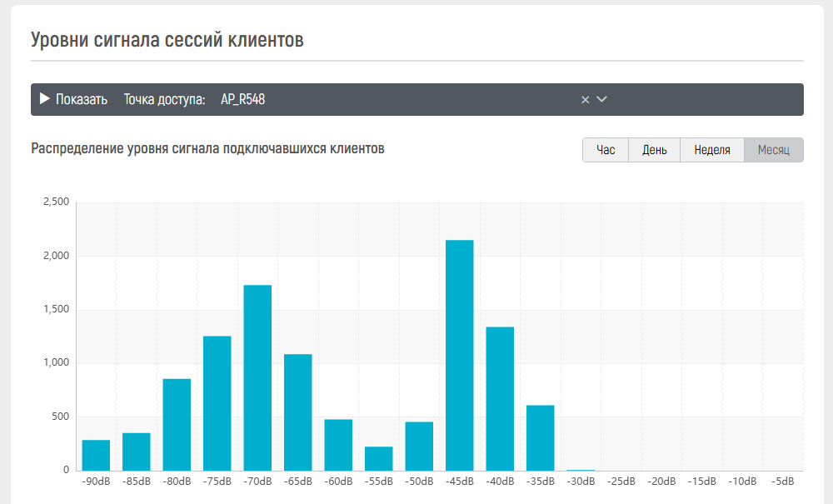Image resolution: width=833 pixels, height=504 pixels.
Task: Click the '1,500' y-axis value
Action: click(x=57, y=309)
